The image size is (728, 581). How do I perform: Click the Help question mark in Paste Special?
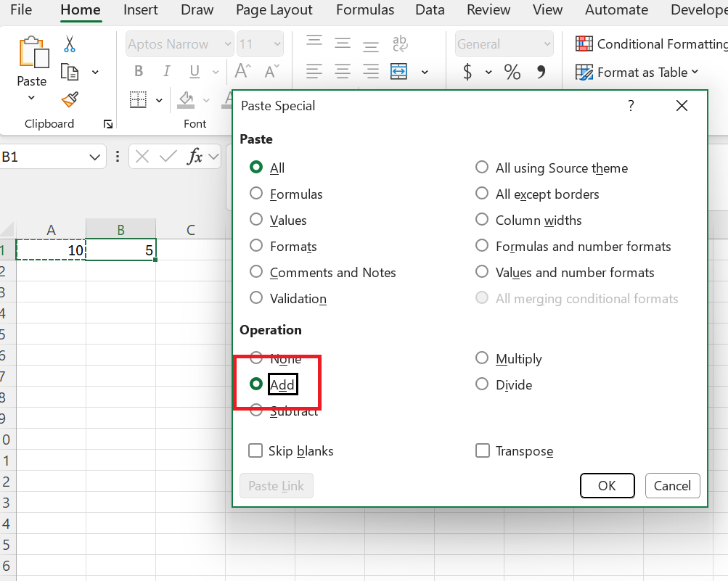tap(631, 106)
